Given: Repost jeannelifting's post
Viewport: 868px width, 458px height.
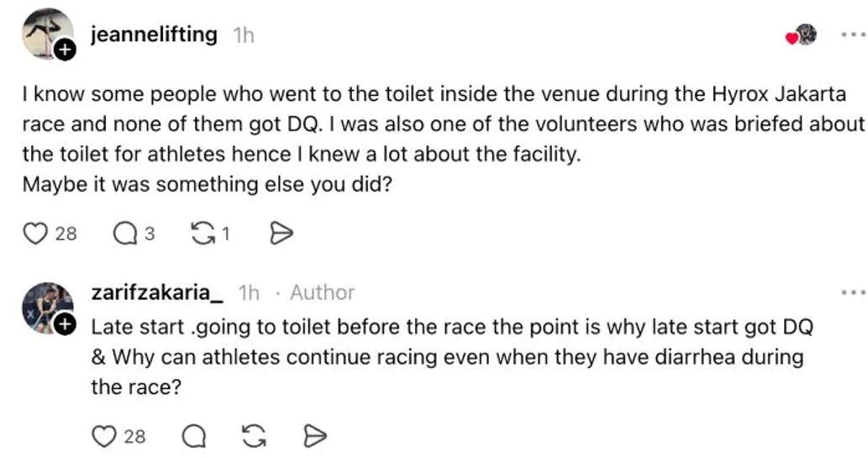Looking at the screenshot, I should pyautogui.click(x=203, y=233).
